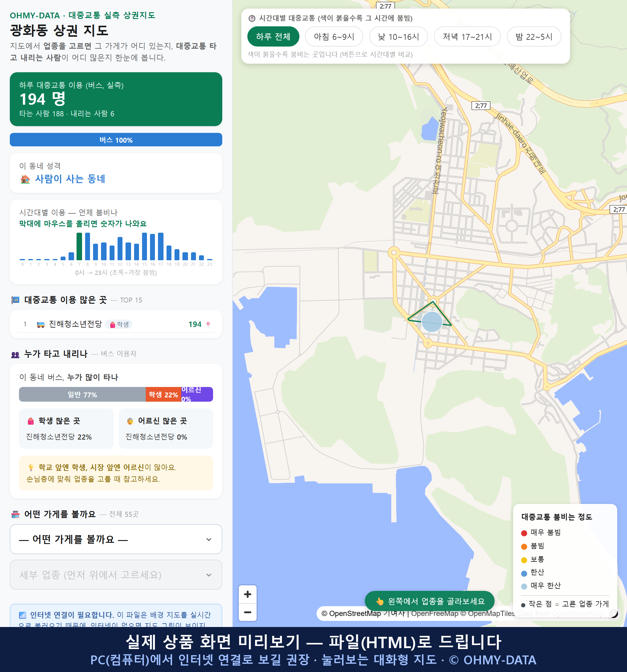The width and height of the screenshot is (627, 672).
Task: Click the 대중교통 이용 많은 곳 section icon
Action: [x=16, y=300]
